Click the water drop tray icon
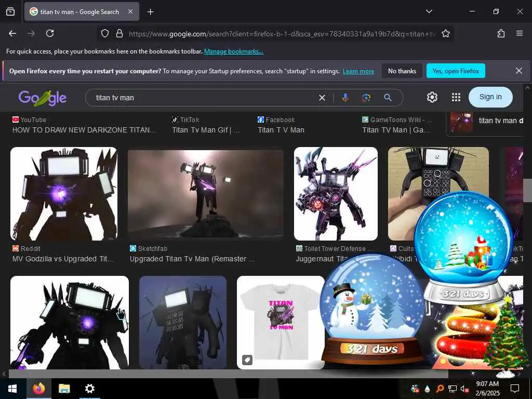This screenshot has width=532, height=399. pos(428,389)
